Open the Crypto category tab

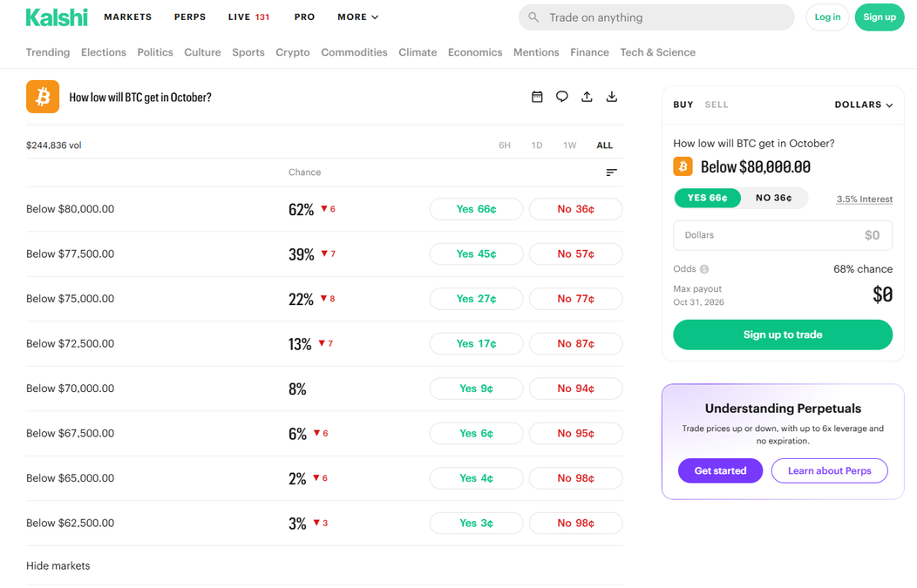(x=292, y=52)
